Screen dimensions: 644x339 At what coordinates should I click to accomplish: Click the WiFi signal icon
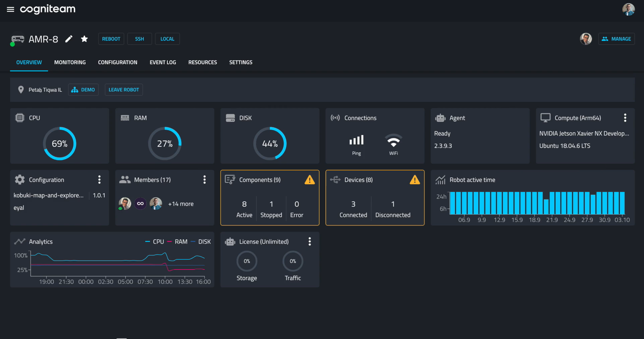coord(393,140)
